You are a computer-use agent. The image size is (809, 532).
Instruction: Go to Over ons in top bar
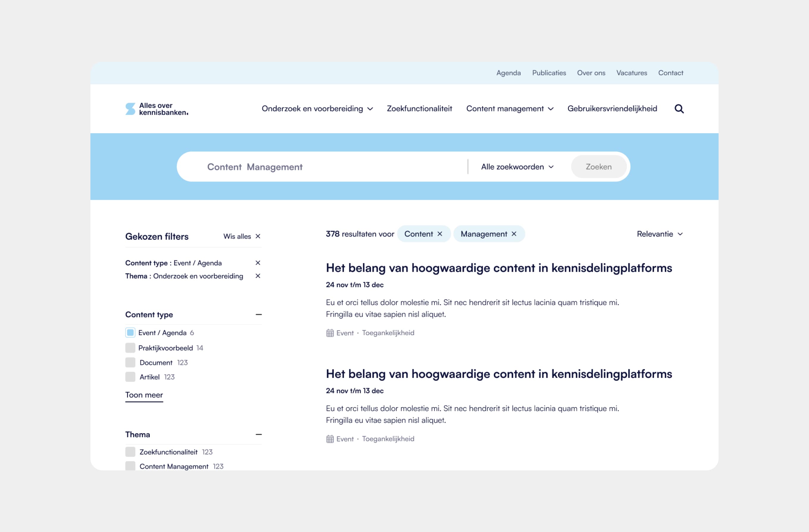[x=591, y=73]
